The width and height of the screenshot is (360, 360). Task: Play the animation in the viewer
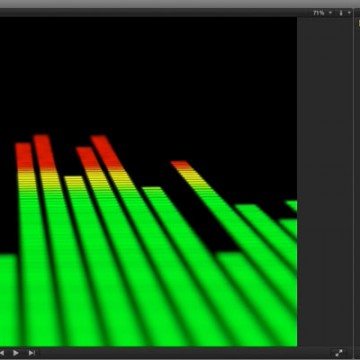click(x=16, y=353)
